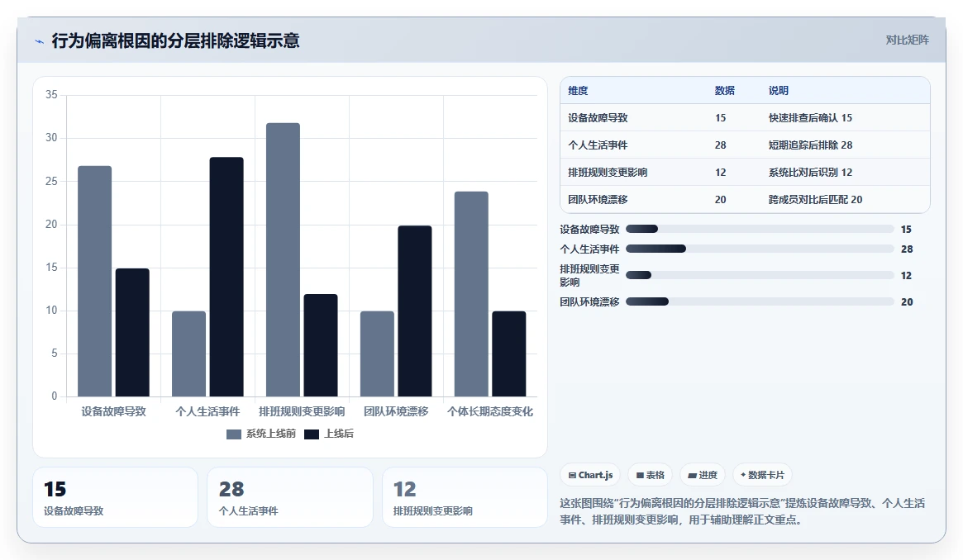The height and width of the screenshot is (560, 963).
Task: Click the 短期追踪后排除 28 cell
Action: (x=810, y=145)
